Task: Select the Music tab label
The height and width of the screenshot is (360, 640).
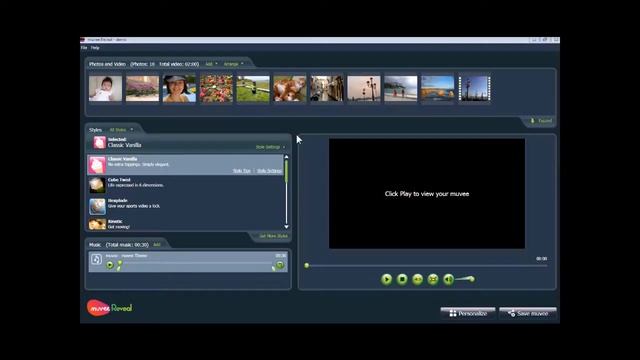Action: [95, 245]
